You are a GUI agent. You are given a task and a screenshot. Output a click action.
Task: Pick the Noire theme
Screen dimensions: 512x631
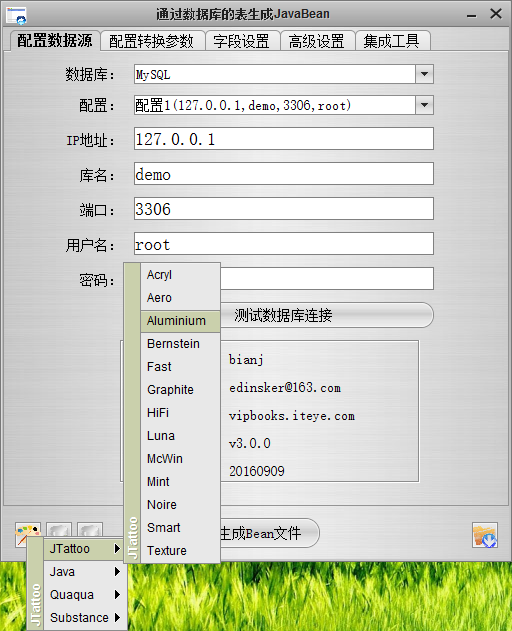(180, 505)
